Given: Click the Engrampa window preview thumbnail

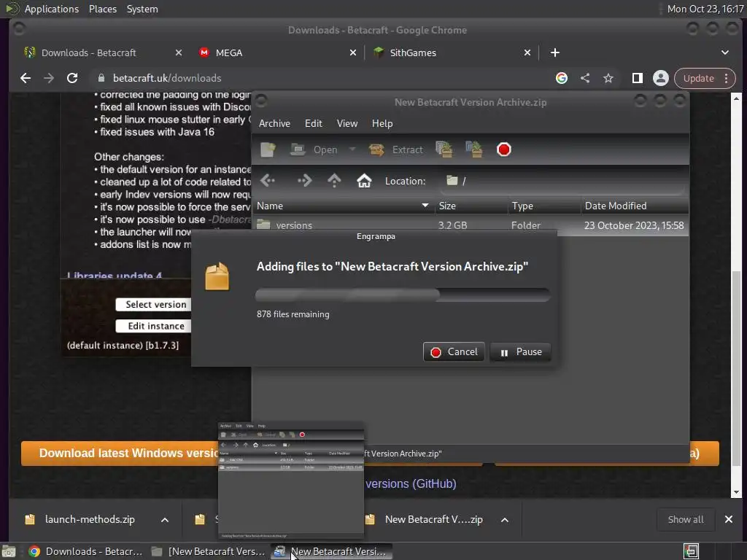Looking at the screenshot, I should pyautogui.click(x=291, y=481).
